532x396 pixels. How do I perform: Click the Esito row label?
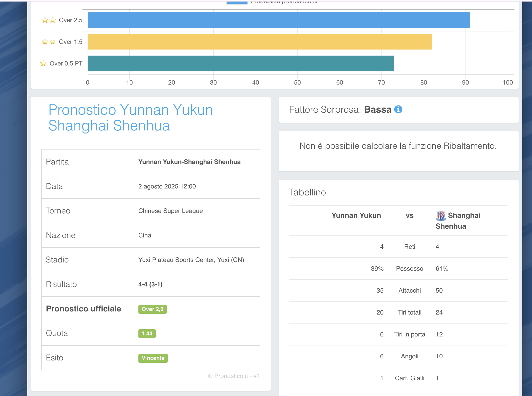pos(55,358)
